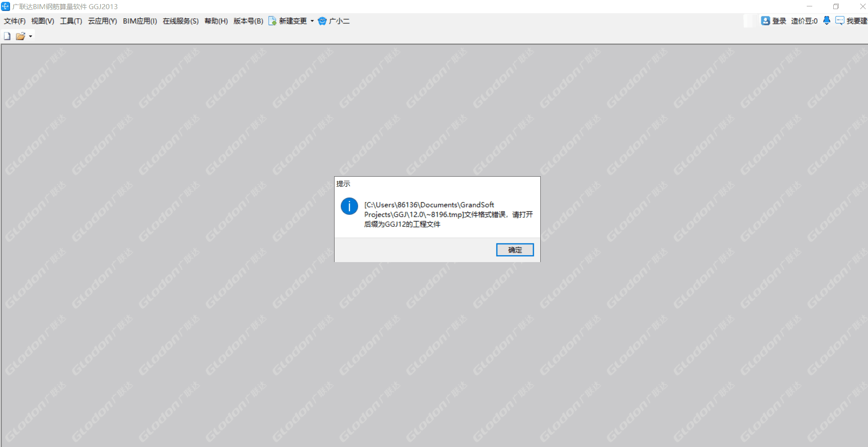The height and width of the screenshot is (447, 868).
Task: Click the 提示 dialog title
Action: pyautogui.click(x=343, y=184)
